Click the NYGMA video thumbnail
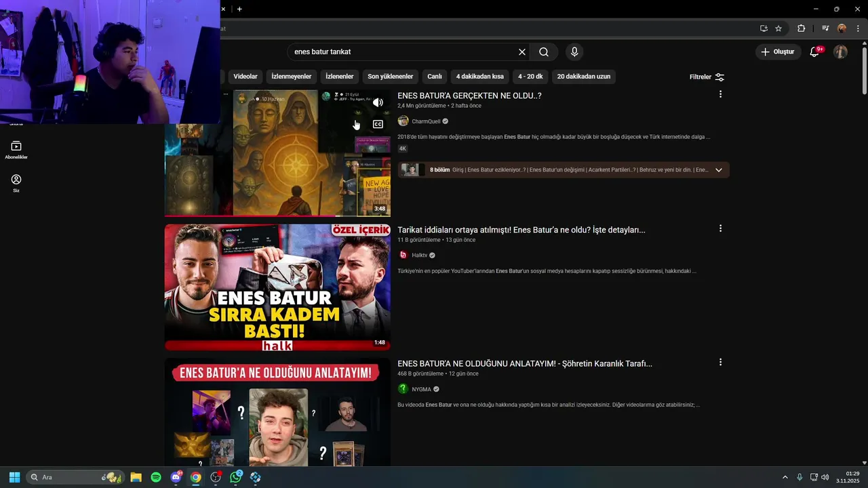The height and width of the screenshot is (488, 868). pos(277,412)
